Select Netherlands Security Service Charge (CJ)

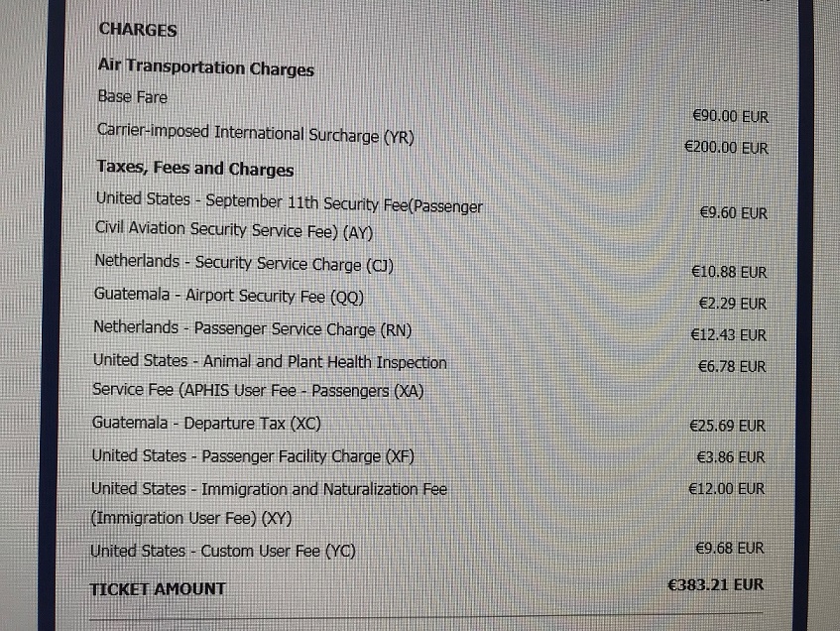tap(244, 263)
